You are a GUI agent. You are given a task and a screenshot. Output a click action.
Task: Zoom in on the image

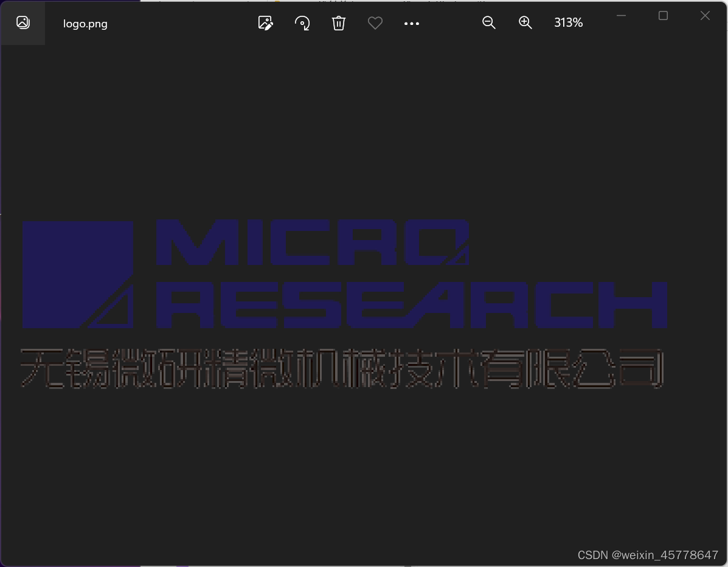click(x=525, y=22)
